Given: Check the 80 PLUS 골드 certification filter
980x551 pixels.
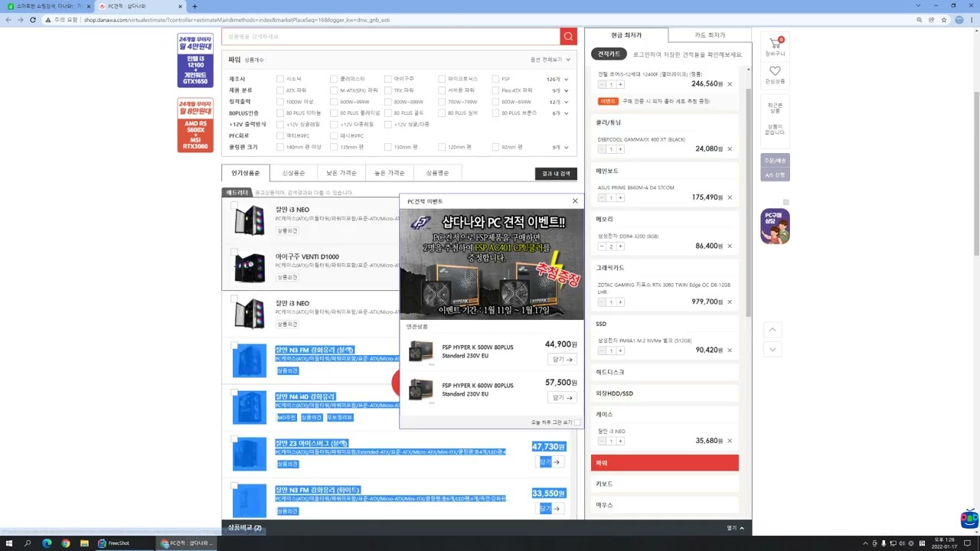Looking at the screenshot, I should [388, 113].
